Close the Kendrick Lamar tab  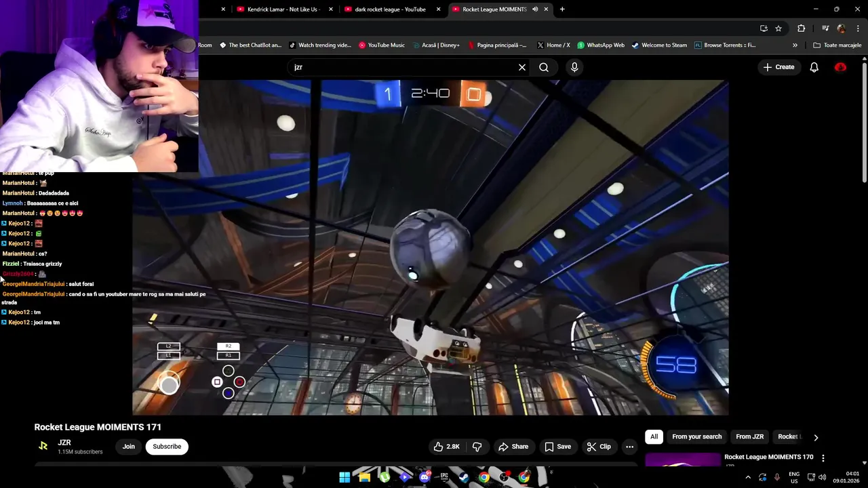tap(331, 9)
